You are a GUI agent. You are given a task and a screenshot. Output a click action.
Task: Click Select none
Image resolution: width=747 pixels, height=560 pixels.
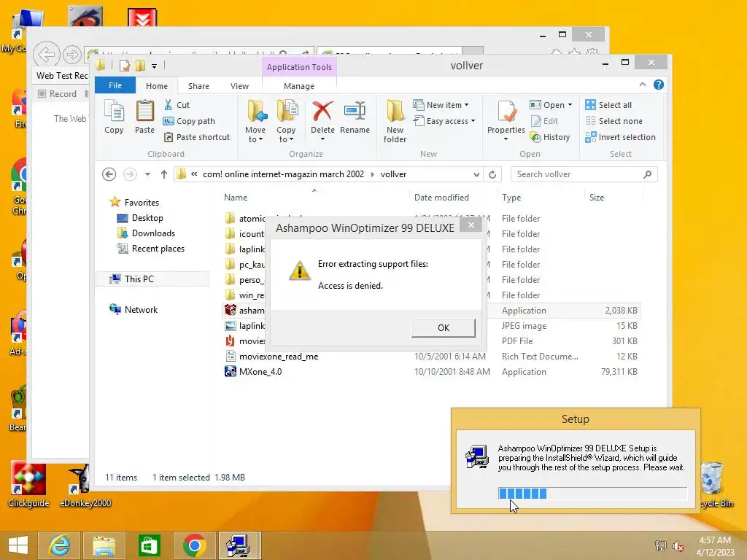[614, 121]
